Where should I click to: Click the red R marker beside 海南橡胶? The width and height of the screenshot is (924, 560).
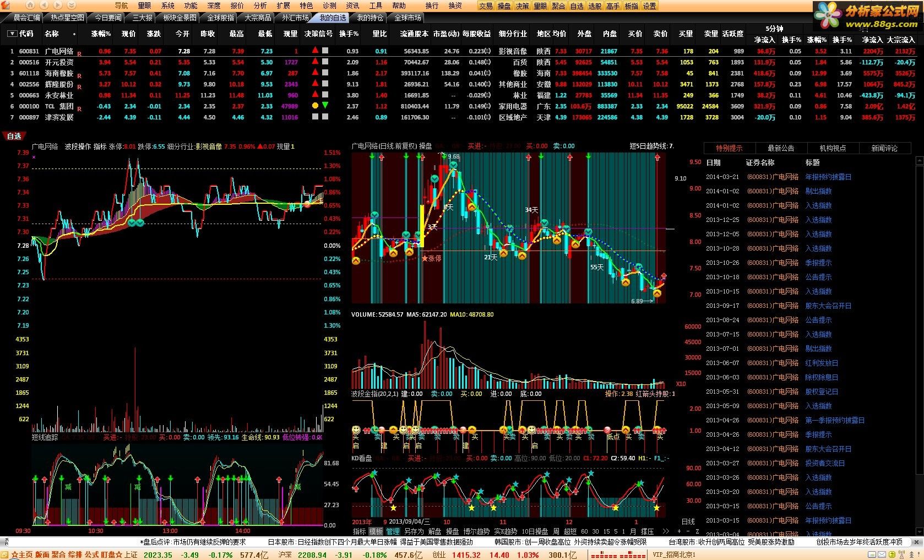tap(79, 75)
